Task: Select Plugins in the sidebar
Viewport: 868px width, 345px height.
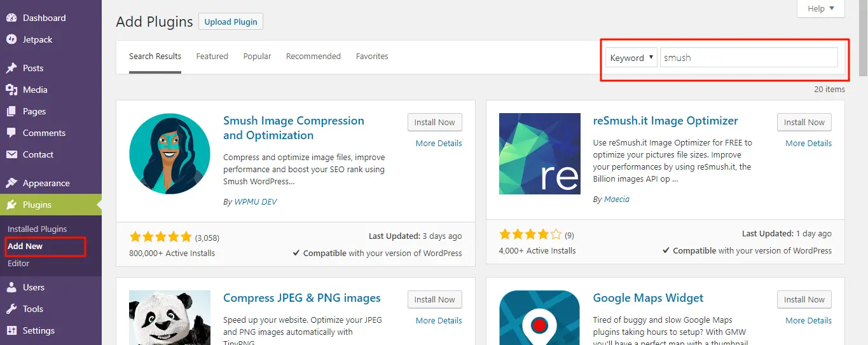Action: (x=51, y=205)
